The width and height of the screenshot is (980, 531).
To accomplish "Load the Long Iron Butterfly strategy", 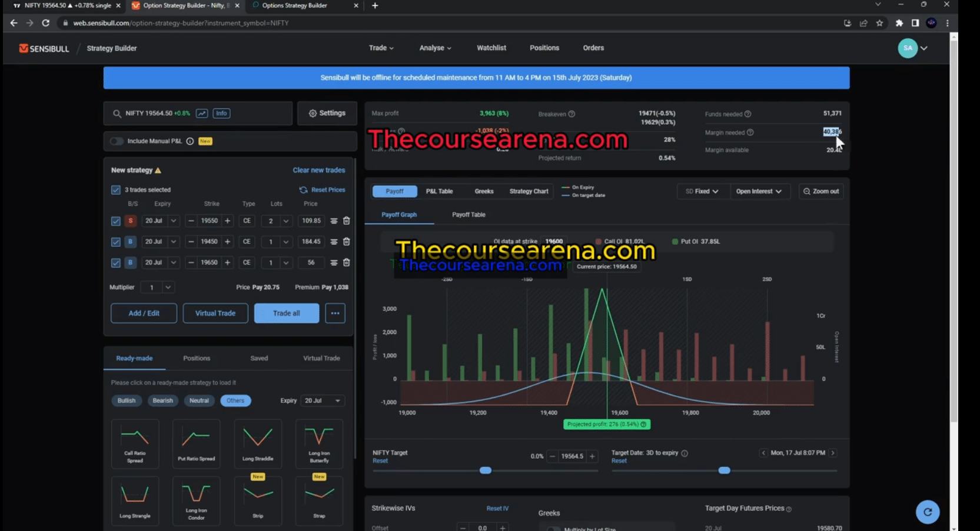I will pos(319,444).
